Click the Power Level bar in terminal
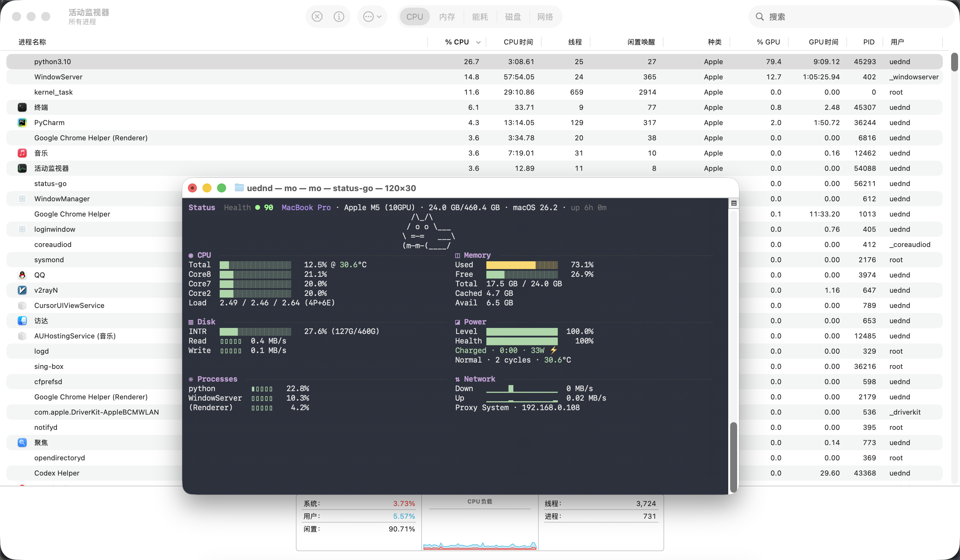This screenshot has width=960, height=560. coord(522,331)
